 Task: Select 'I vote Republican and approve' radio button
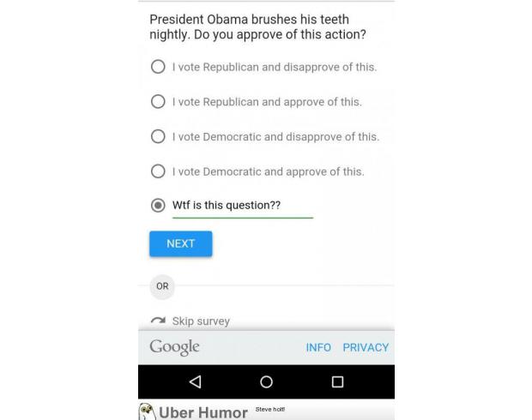[158, 101]
